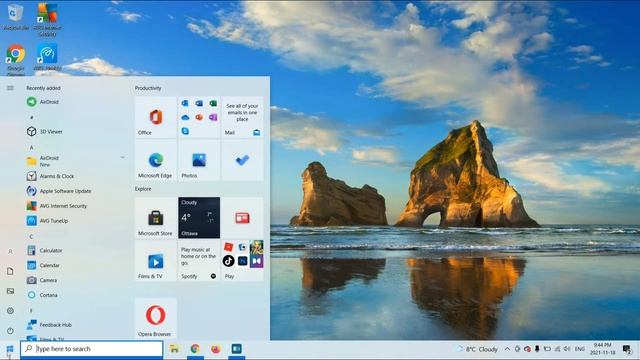Open the Office tile

[x=156, y=117]
